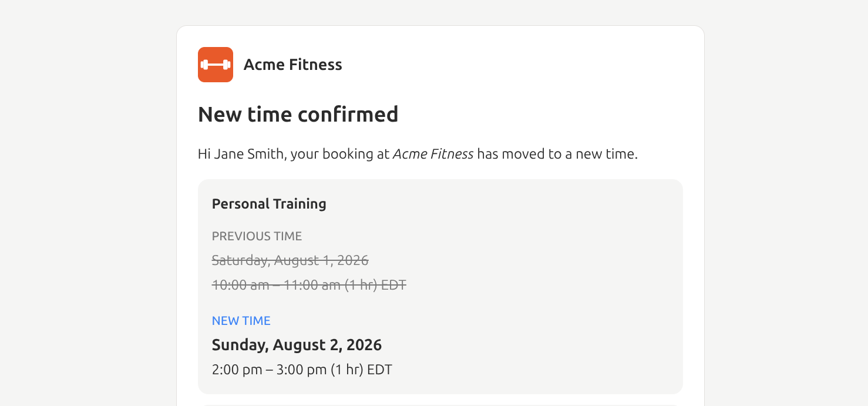Click the crossed-out Saturday, August 1 date

(290, 260)
